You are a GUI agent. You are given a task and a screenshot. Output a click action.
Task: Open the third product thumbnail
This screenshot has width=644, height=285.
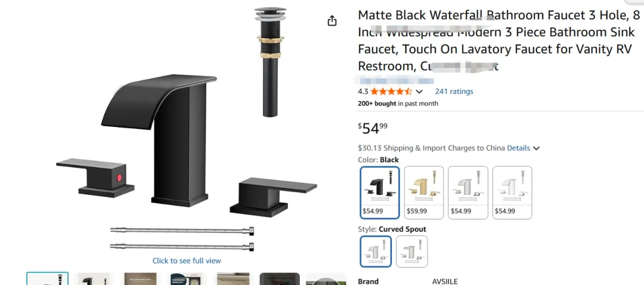tap(140, 278)
